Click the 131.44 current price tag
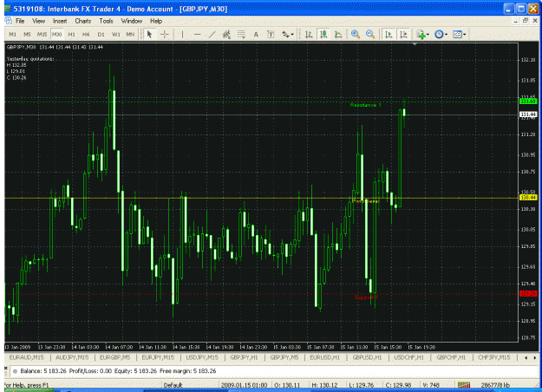The image size is (542, 392). click(528, 114)
